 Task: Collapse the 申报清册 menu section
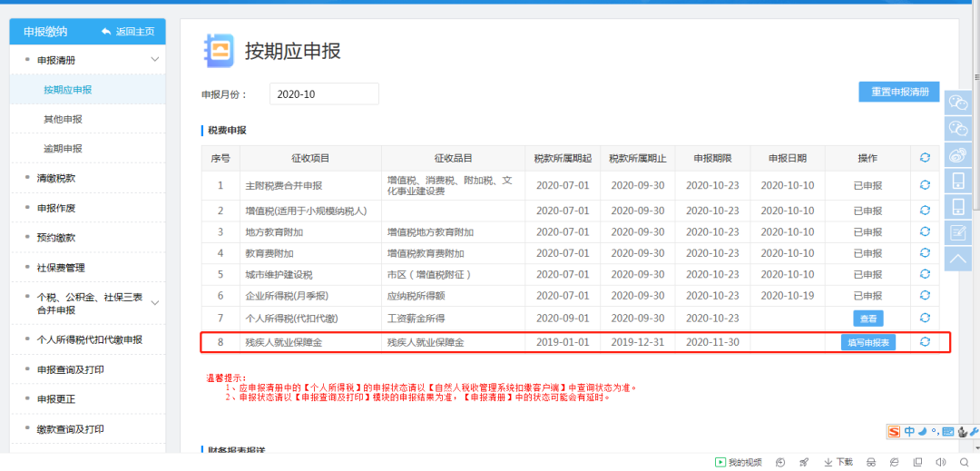tap(154, 60)
